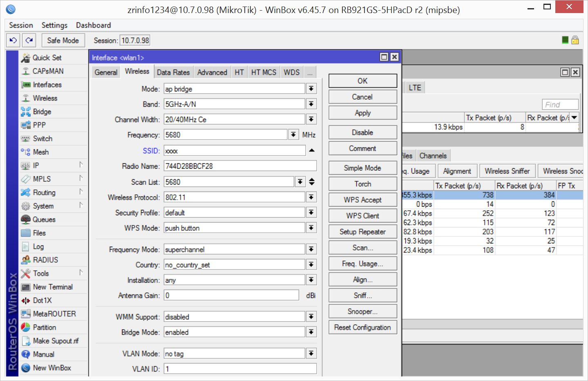588x381 pixels.
Task: Launch New WinBox from the sidebar
Action: (54, 368)
